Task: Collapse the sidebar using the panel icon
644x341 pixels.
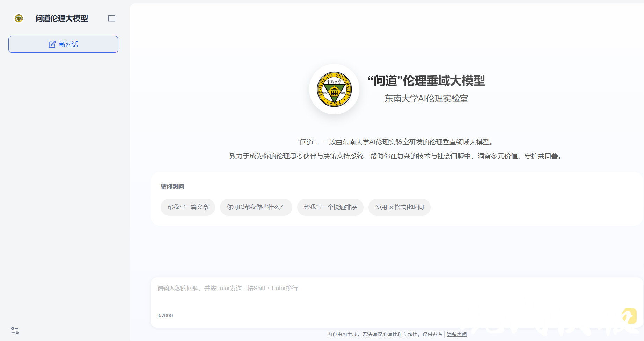Action: tap(112, 18)
